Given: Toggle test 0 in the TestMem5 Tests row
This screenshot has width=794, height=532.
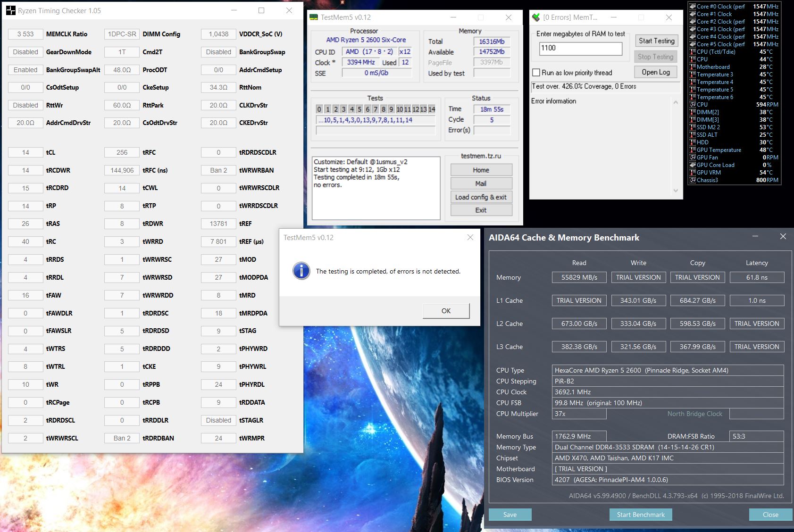Looking at the screenshot, I should pos(319,108).
